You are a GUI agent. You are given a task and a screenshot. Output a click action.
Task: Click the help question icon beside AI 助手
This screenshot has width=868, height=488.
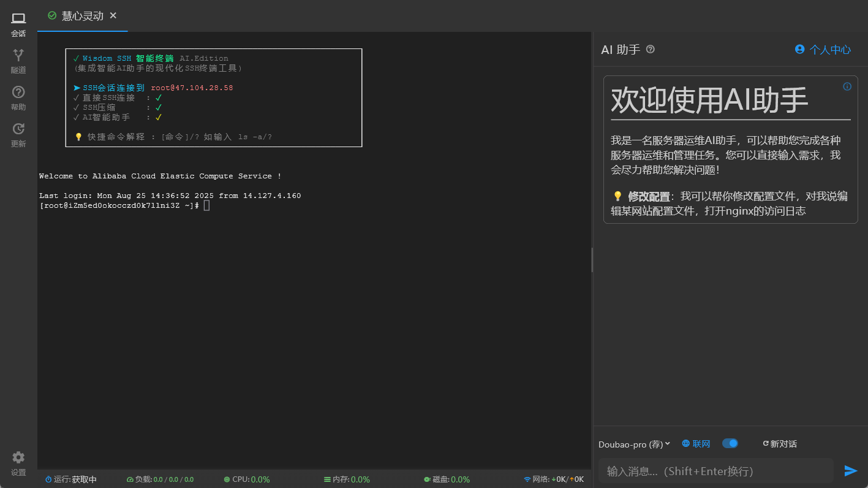(651, 50)
